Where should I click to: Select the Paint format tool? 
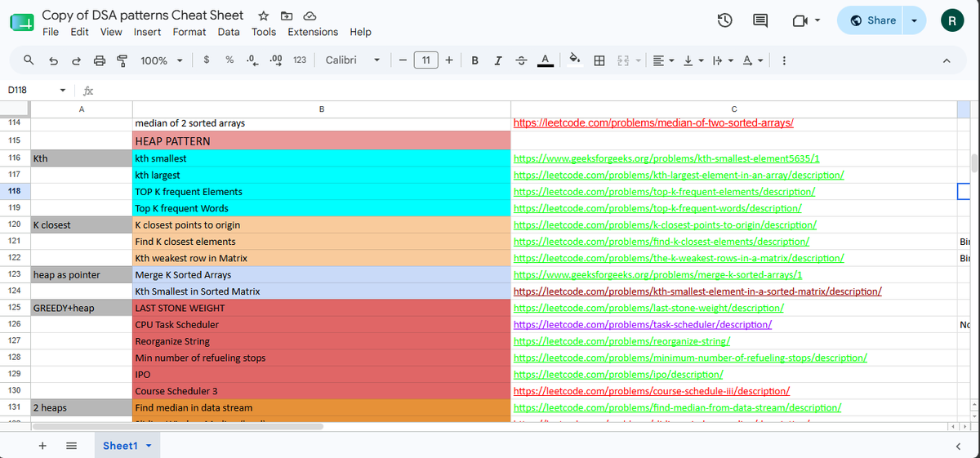point(122,60)
